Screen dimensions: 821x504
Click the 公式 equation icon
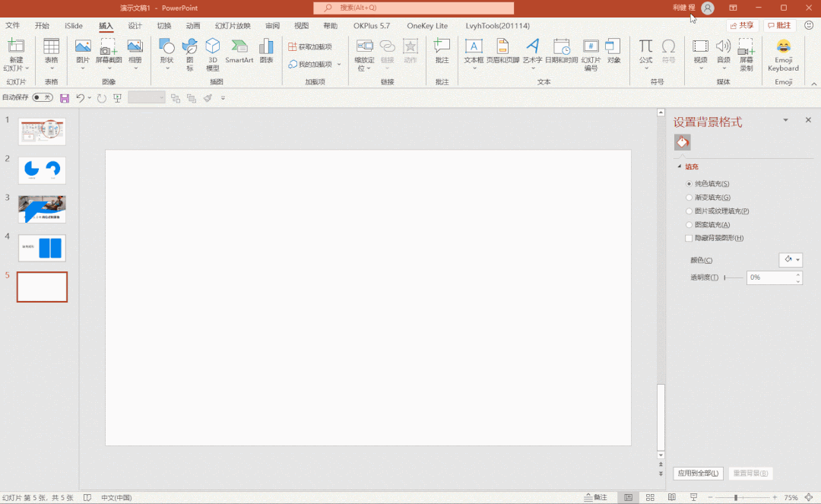pos(645,54)
